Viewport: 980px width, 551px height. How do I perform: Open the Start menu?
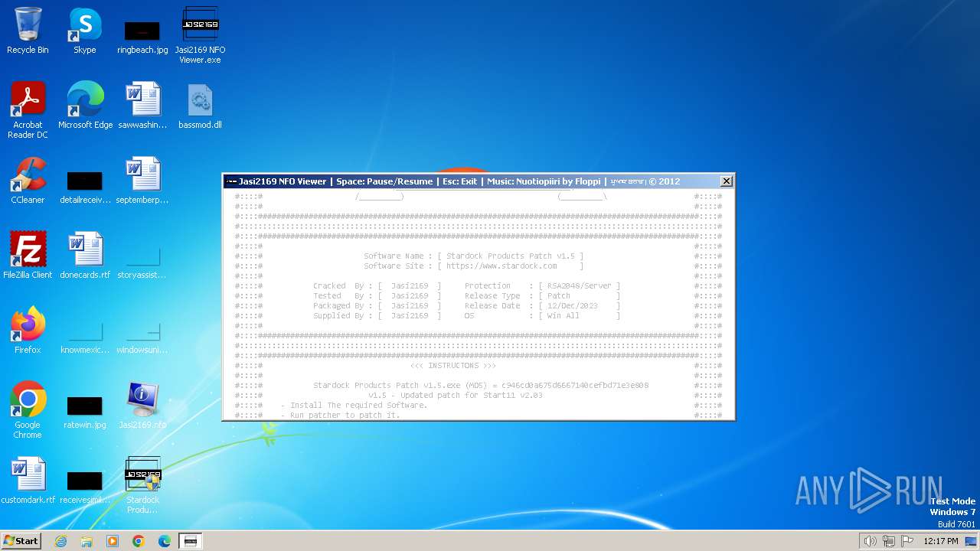pyautogui.click(x=21, y=540)
